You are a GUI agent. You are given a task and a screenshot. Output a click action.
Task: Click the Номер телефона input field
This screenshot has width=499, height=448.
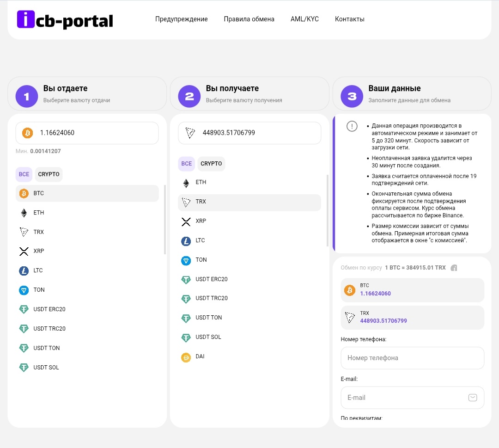[412, 358]
